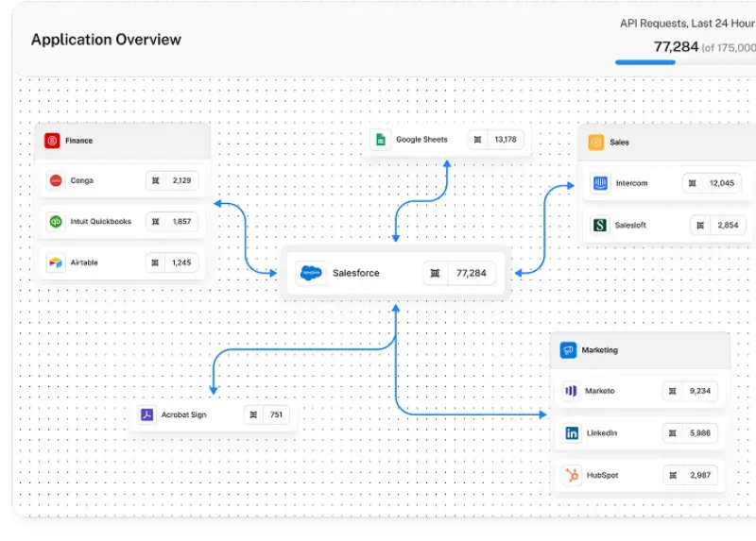Click the LinkedIn logo icon
756x541 pixels.
(572, 433)
